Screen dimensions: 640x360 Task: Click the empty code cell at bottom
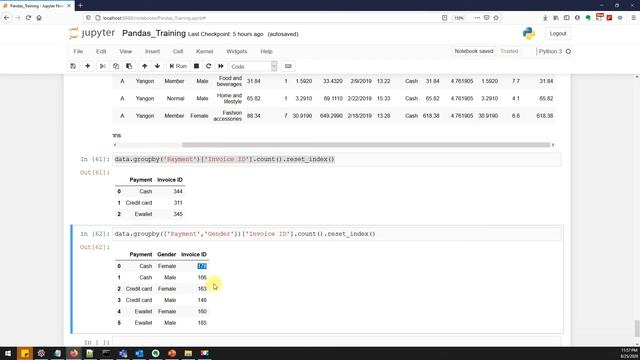pos(337,342)
